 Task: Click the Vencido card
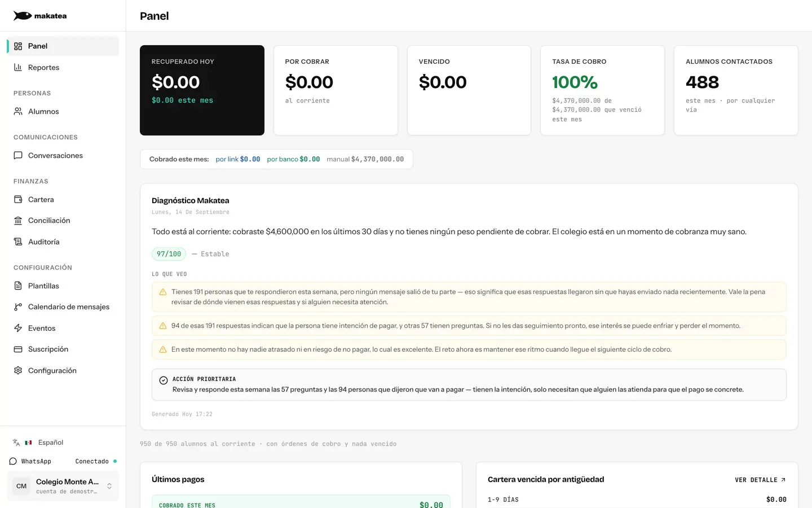(x=469, y=90)
